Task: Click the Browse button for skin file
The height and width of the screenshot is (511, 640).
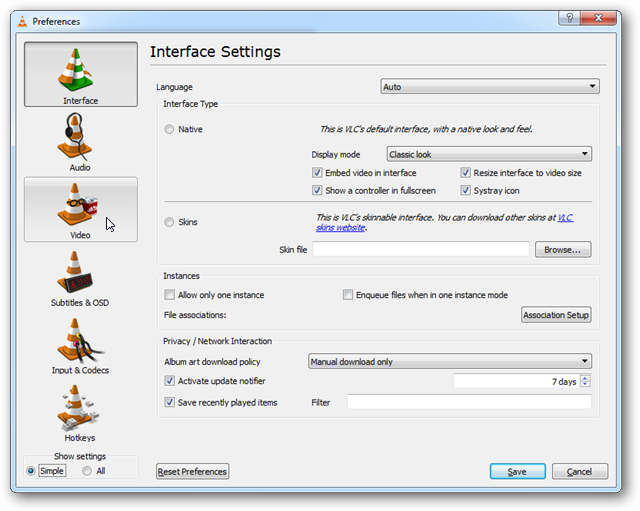Action: click(x=563, y=249)
